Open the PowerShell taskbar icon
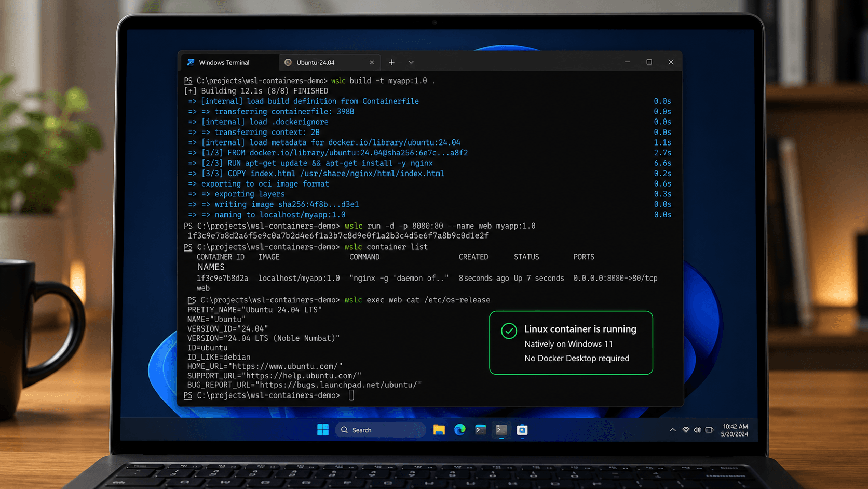Screen dimensions: 868x489 pos(481,430)
